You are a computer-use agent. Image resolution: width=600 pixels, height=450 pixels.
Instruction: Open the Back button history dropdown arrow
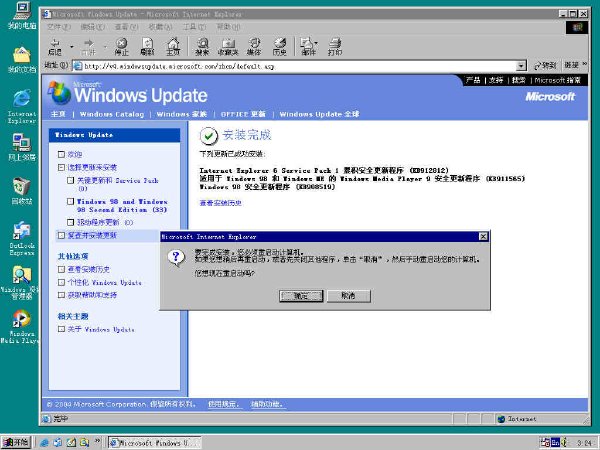[x=72, y=47]
